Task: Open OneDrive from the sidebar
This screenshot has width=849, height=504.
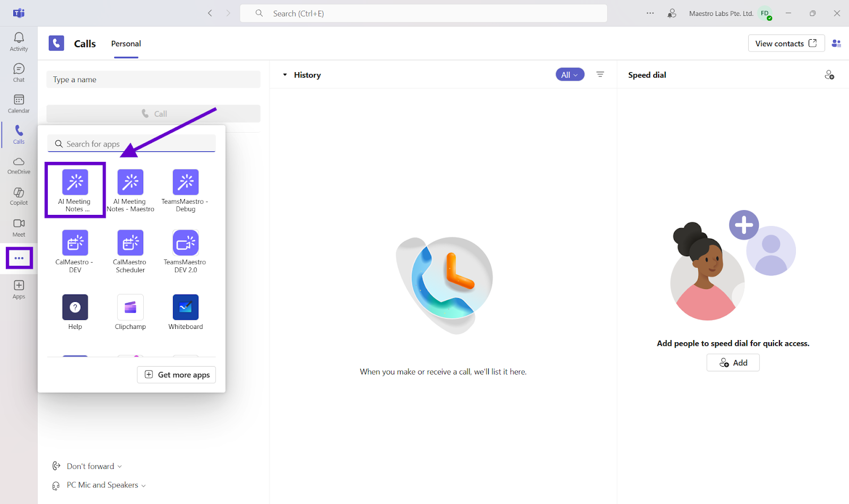Action: pyautogui.click(x=19, y=166)
